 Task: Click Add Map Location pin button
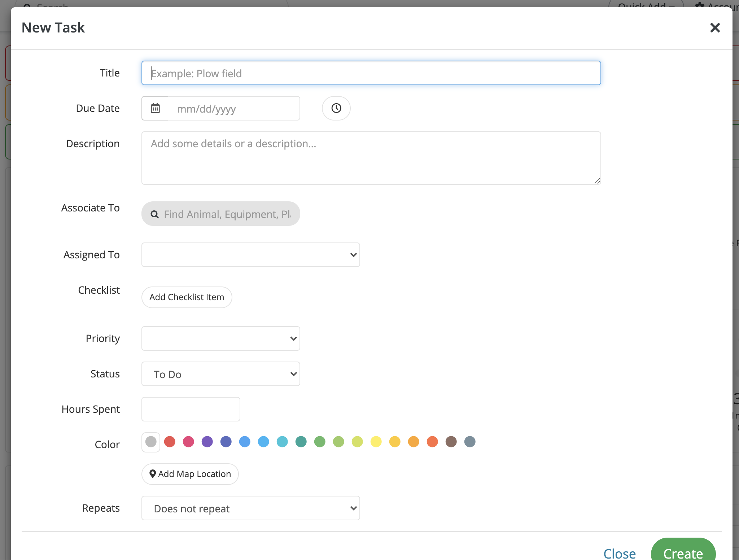click(x=190, y=474)
